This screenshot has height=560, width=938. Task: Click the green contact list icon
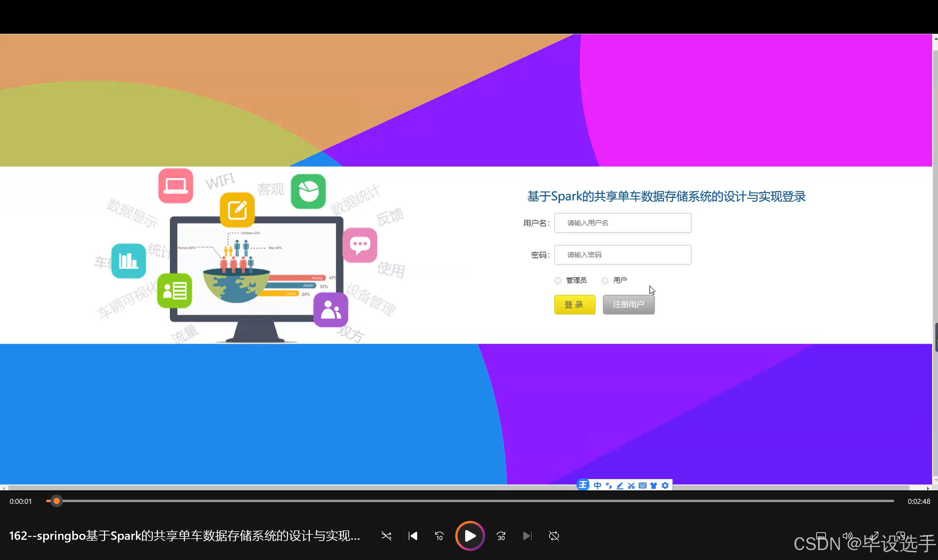click(175, 291)
